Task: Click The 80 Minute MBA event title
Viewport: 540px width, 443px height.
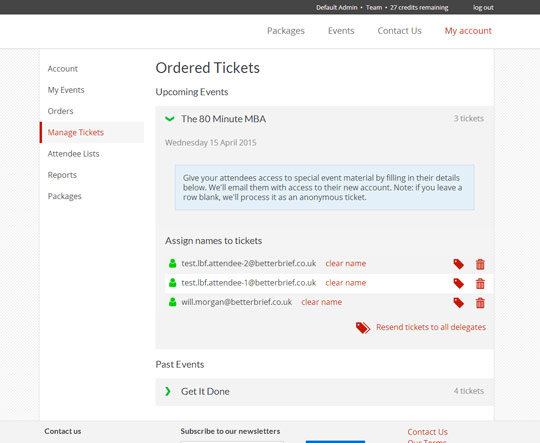Action: point(224,119)
